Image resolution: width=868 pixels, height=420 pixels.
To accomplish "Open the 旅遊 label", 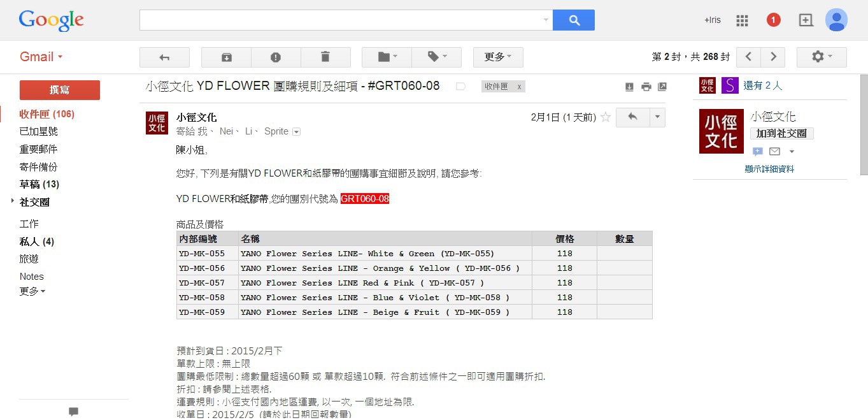I will (x=29, y=259).
